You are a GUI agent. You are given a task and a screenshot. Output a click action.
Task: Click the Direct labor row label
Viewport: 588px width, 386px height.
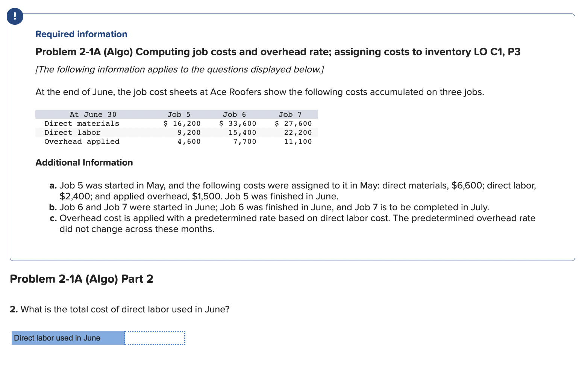[72, 132]
